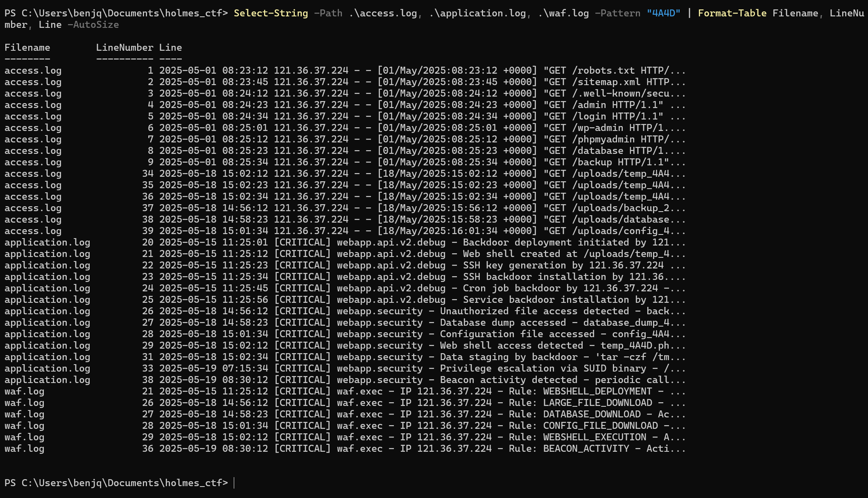Click the "4A4D" pattern string
The height and width of the screenshot is (498, 868).
click(x=663, y=13)
